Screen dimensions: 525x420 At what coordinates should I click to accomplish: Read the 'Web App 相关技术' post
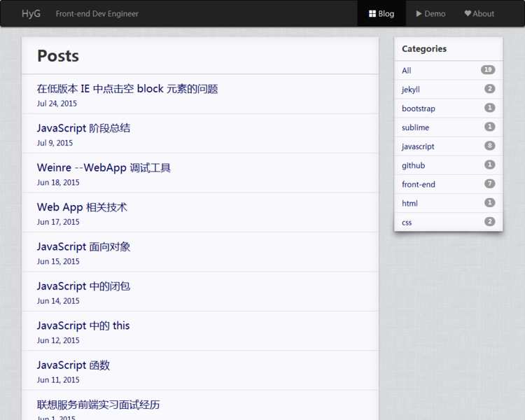[x=82, y=207]
